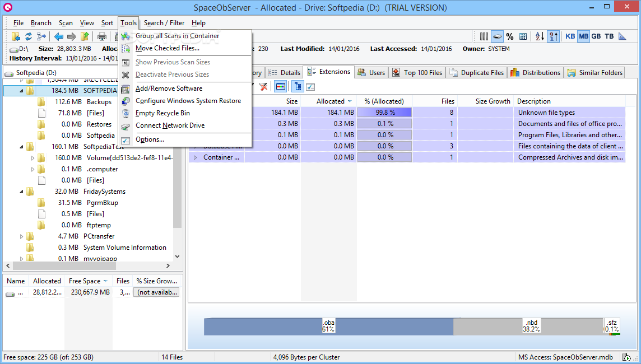Click the blue Refresh scan arrows icon
The width and height of the screenshot is (641, 364).
click(x=29, y=36)
